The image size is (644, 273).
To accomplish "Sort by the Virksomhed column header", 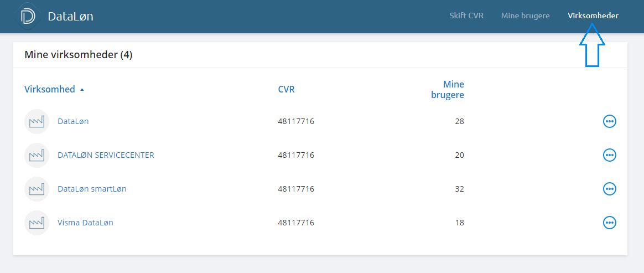I will point(50,89).
